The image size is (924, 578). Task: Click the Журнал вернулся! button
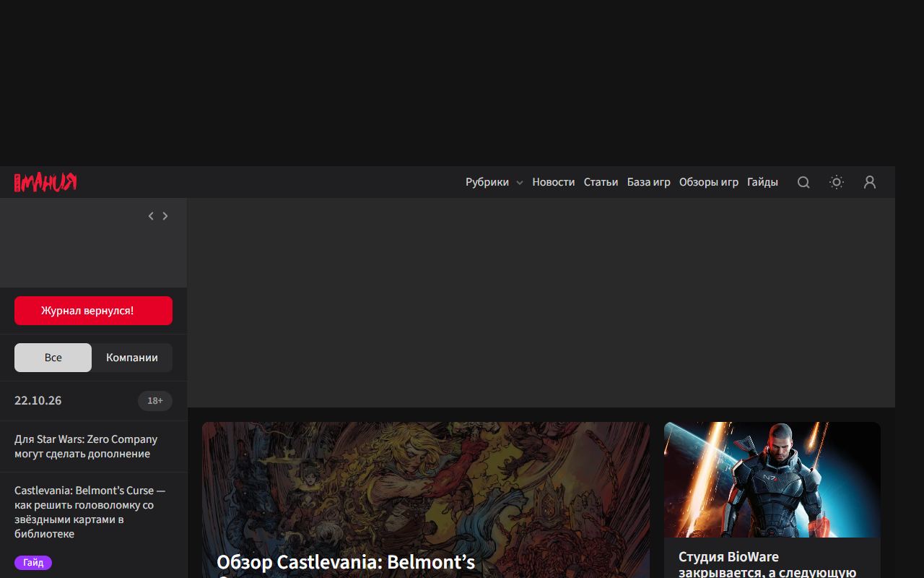(x=93, y=311)
